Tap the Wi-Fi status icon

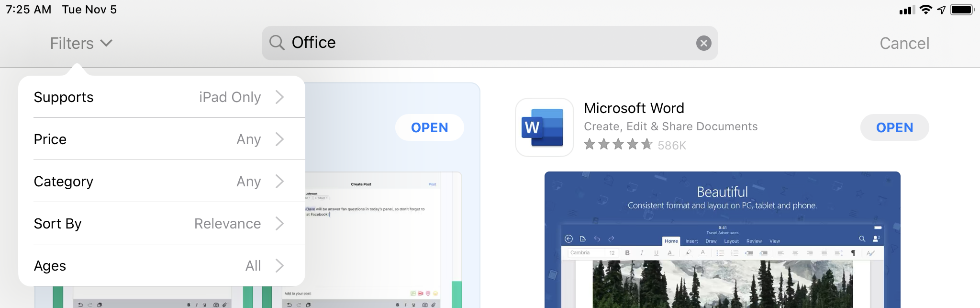click(x=926, y=10)
